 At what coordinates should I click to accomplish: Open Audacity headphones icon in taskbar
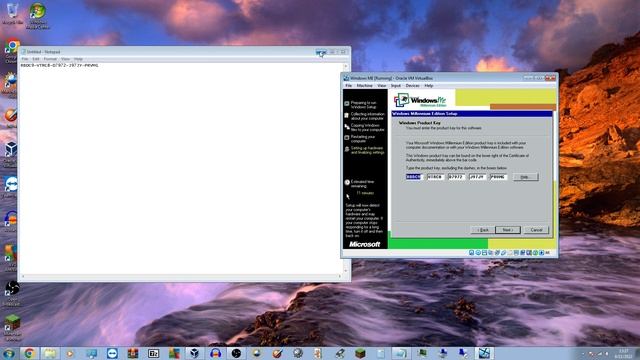click(x=216, y=353)
